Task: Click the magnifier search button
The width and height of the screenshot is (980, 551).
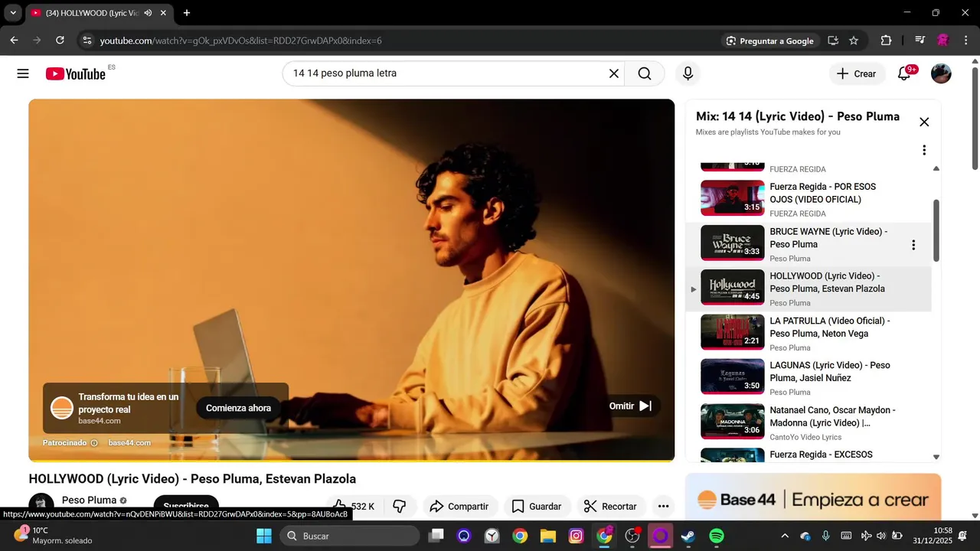Action: click(645, 73)
